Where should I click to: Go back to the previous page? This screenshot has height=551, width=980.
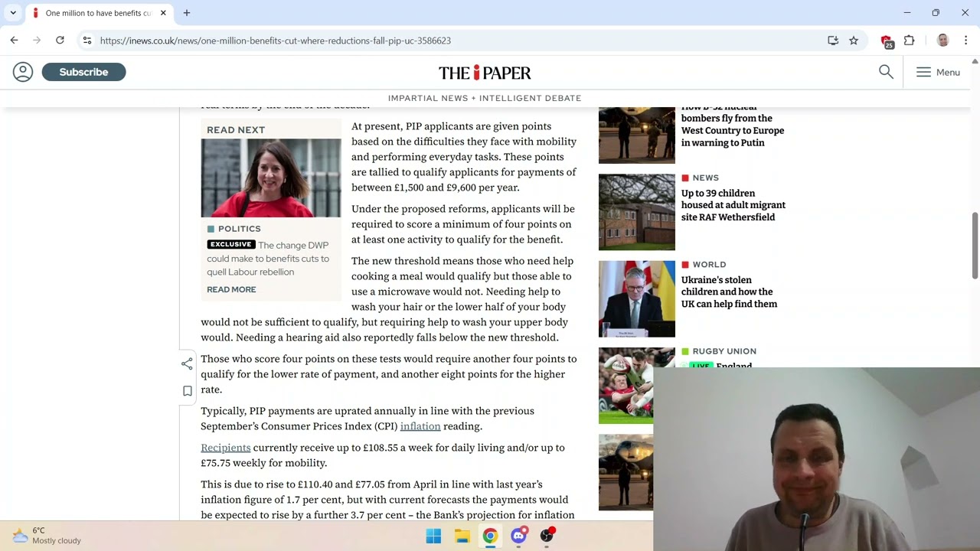point(14,41)
